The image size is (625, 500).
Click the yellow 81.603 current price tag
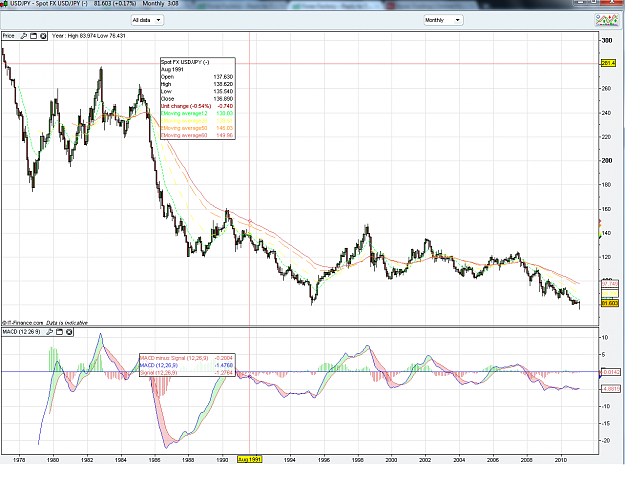pos(610,303)
